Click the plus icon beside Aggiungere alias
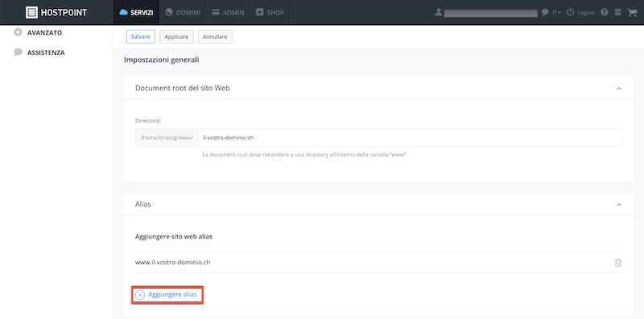Viewport: 644px width, 319px height. pyautogui.click(x=140, y=295)
